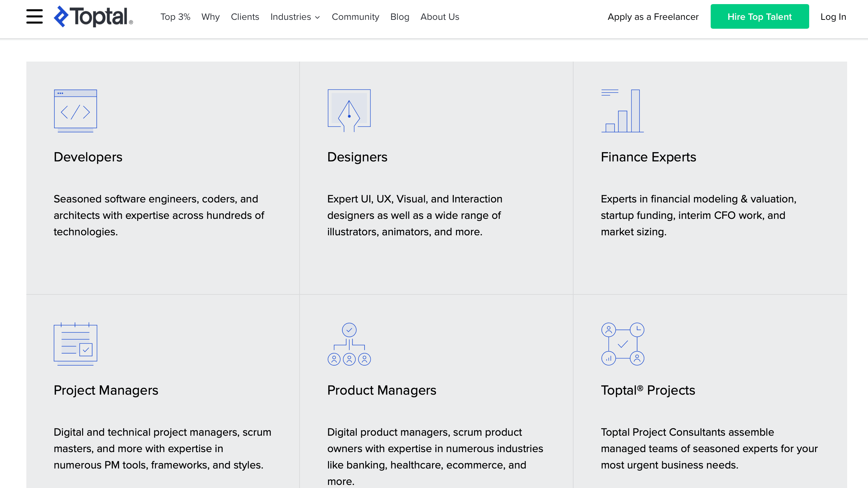Select the Product Managers org chart icon
The width and height of the screenshot is (868, 488).
[349, 344]
